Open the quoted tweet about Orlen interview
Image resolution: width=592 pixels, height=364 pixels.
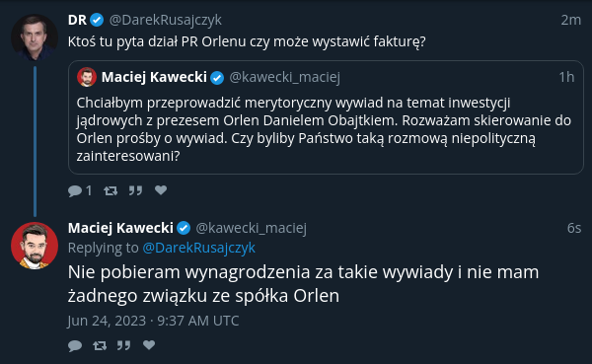pos(326,117)
